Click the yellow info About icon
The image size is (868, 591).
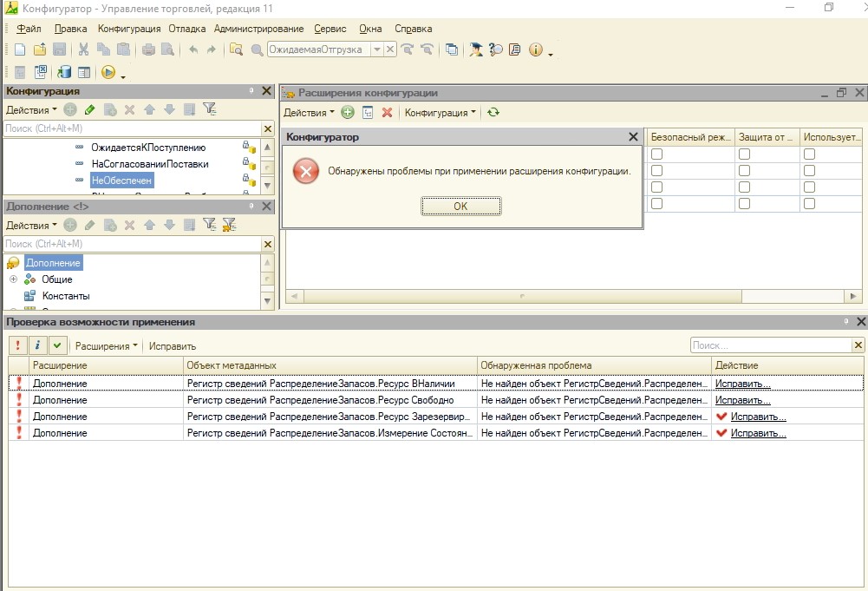(x=535, y=49)
